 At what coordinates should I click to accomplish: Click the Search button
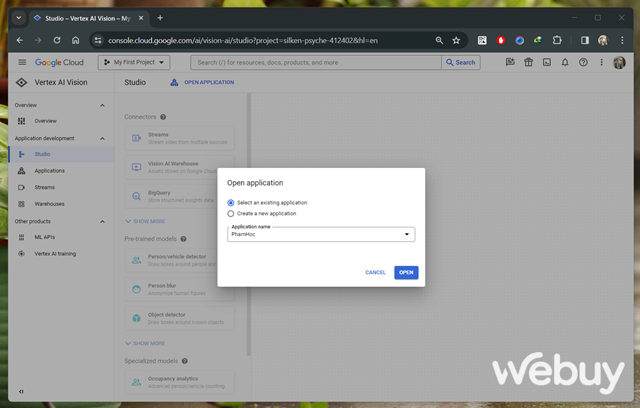click(461, 62)
